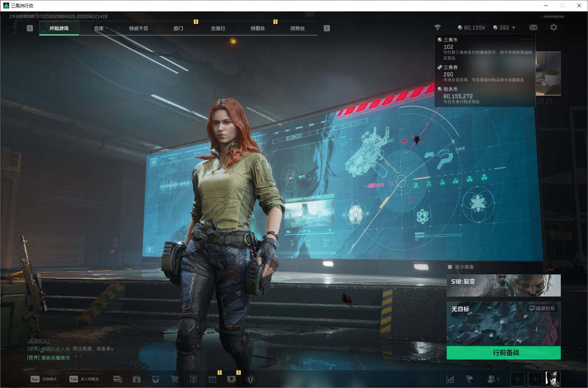This screenshot has height=388, width=588.
Task: Open the settings gear icon
Action: tap(553, 28)
